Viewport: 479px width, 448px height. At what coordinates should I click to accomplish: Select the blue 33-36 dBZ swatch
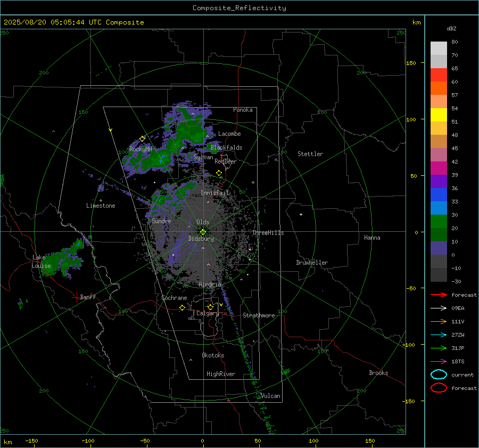pyautogui.click(x=439, y=195)
